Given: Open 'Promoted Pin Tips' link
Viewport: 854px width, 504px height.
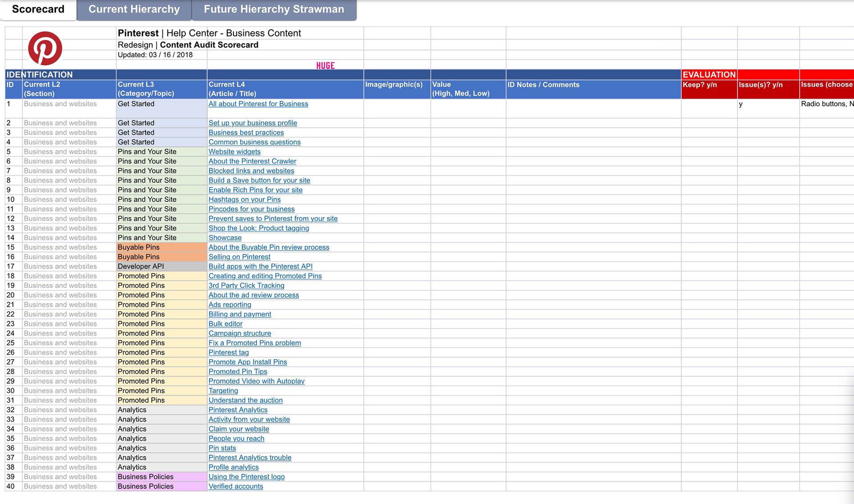Looking at the screenshot, I should (x=238, y=372).
